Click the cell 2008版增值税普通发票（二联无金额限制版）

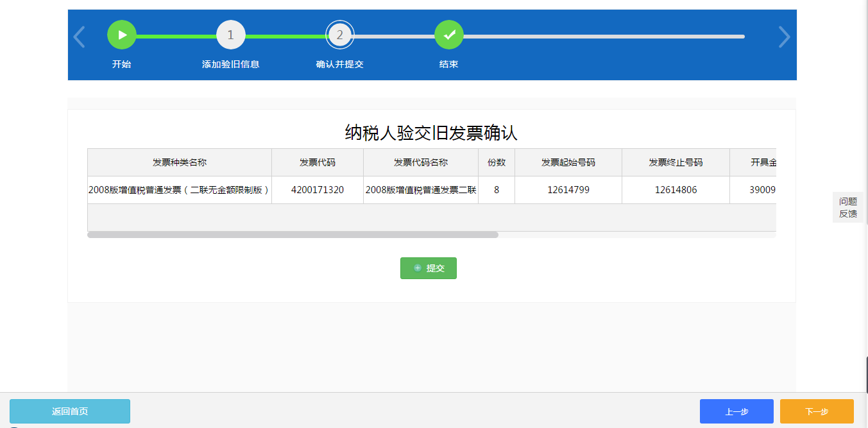[x=180, y=190]
